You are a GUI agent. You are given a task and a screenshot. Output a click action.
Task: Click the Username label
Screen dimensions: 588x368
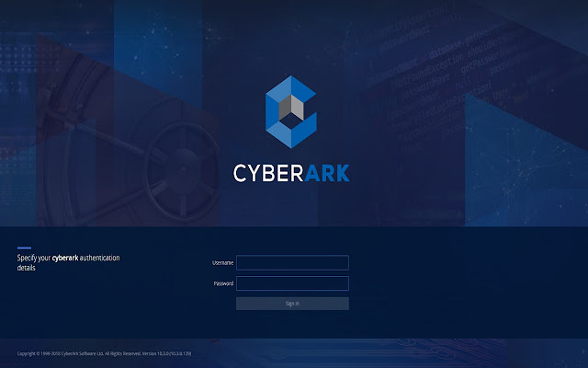coord(222,263)
